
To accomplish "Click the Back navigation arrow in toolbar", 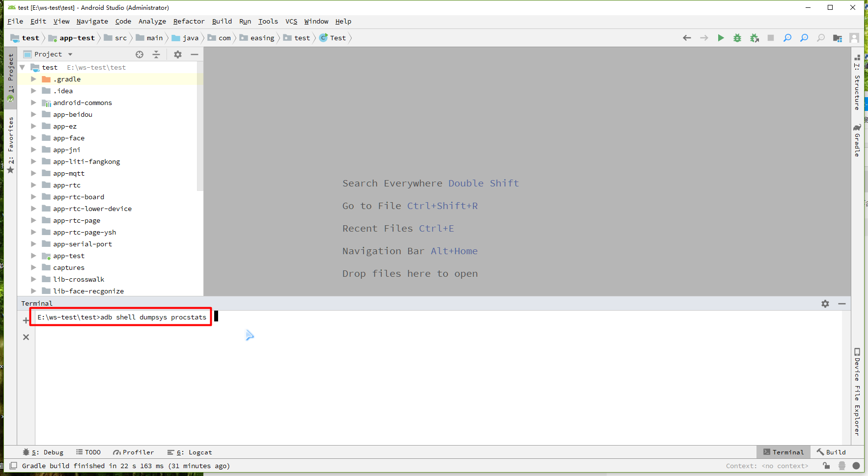I will [687, 38].
